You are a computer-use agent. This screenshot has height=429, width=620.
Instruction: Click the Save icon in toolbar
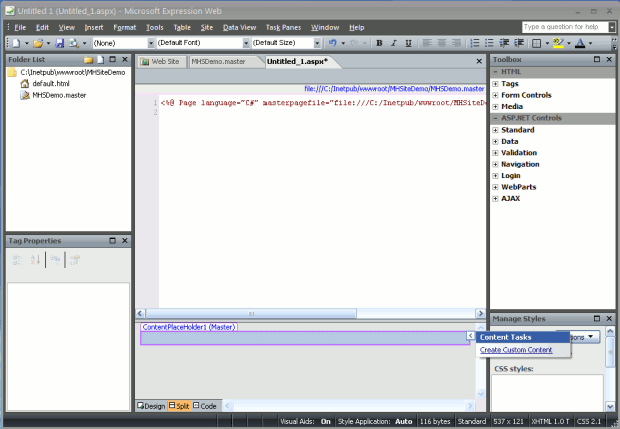[59, 43]
